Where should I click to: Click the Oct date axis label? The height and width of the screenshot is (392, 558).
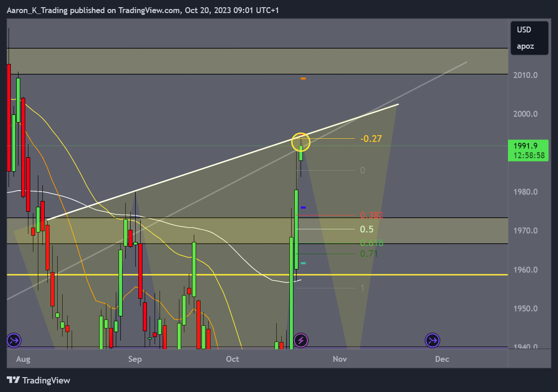coord(232,359)
